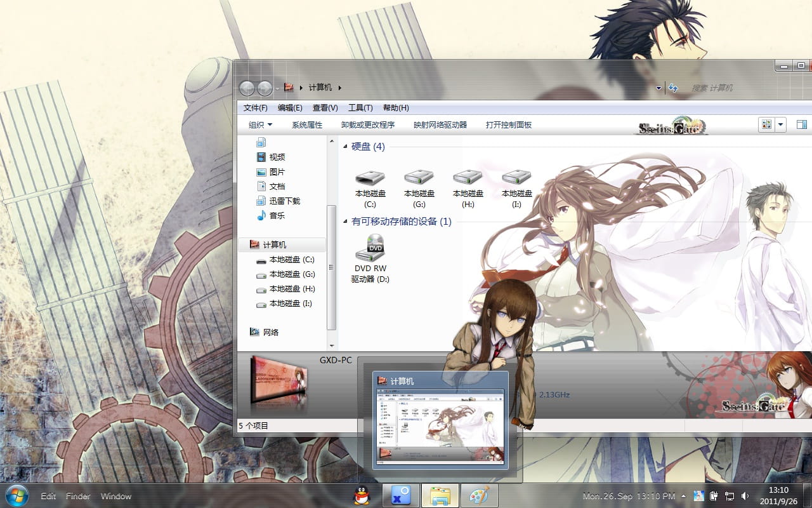Open the 工具(T) menu
The width and height of the screenshot is (812, 508).
[x=360, y=108]
